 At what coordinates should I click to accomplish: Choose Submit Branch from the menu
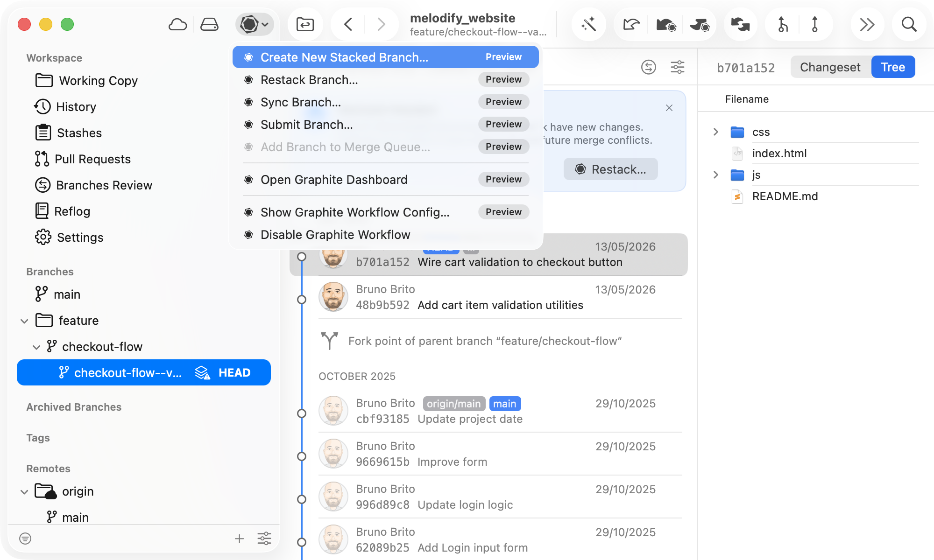click(x=386, y=124)
